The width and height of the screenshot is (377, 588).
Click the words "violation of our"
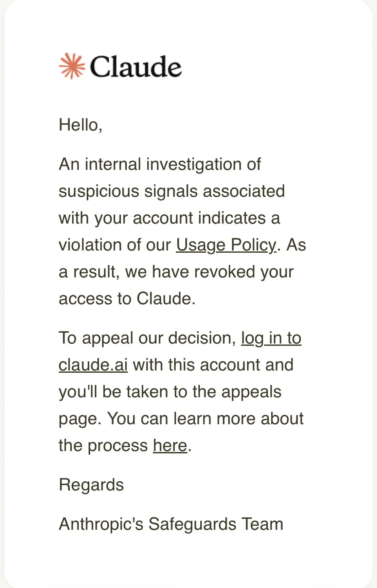[x=115, y=245]
